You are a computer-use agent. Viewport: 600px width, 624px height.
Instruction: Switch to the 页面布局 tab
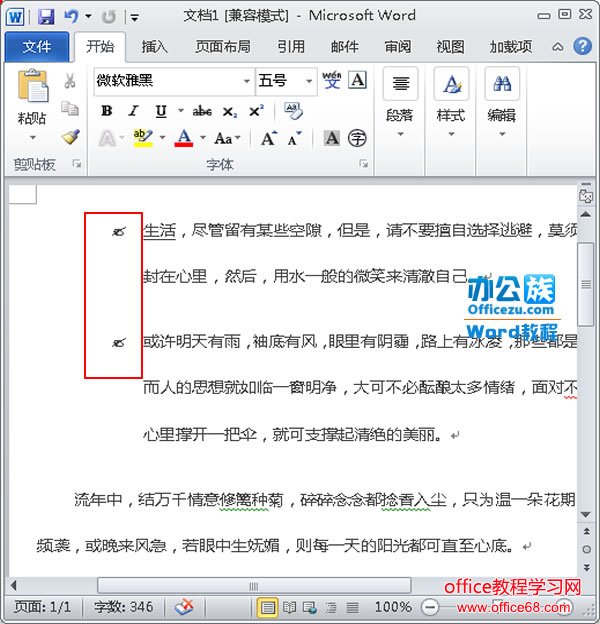tap(223, 47)
